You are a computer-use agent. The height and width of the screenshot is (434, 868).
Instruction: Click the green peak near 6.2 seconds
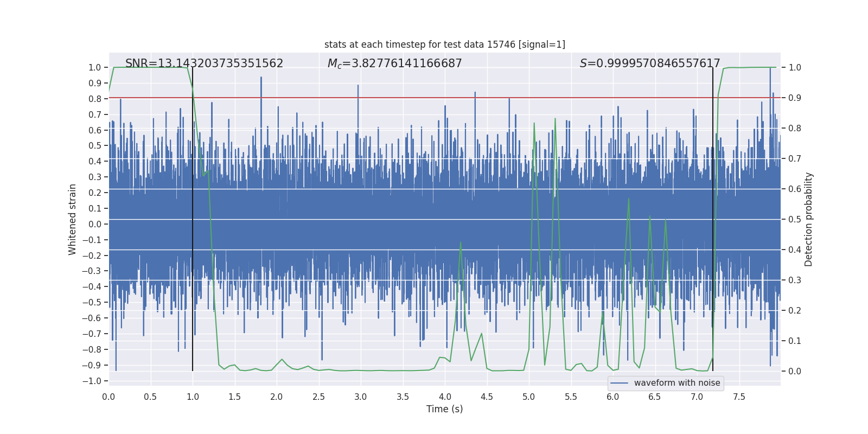click(x=629, y=199)
